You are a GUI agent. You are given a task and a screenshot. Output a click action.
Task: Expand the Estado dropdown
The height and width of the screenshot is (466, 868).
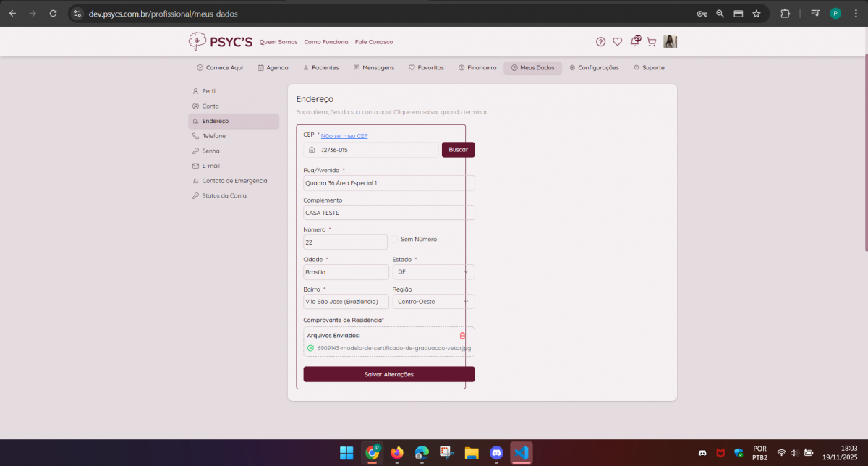[x=433, y=272]
